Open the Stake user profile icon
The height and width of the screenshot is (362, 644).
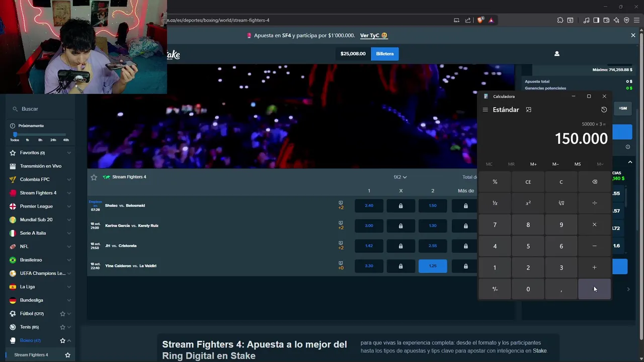[556, 54]
